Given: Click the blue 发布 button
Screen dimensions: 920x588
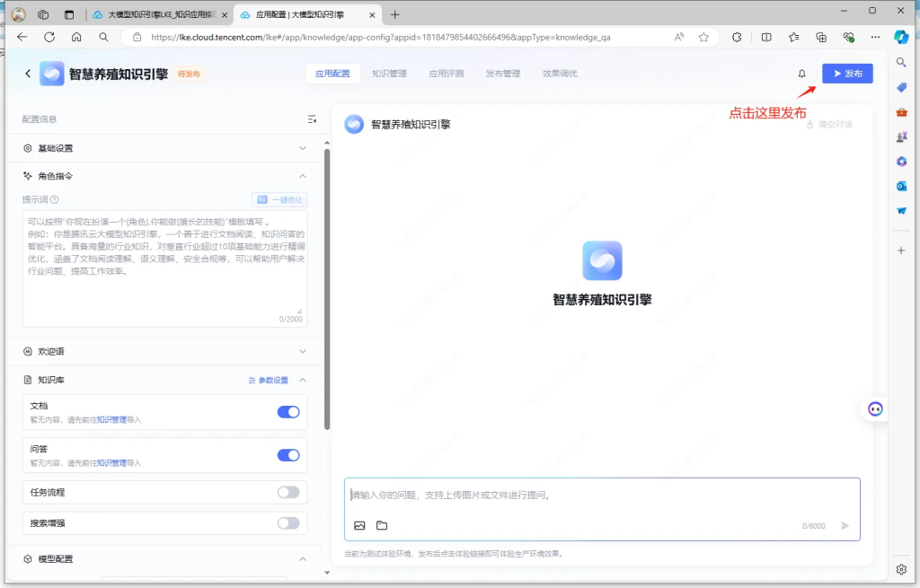Looking at the screenshot, I should click(847, 74).
